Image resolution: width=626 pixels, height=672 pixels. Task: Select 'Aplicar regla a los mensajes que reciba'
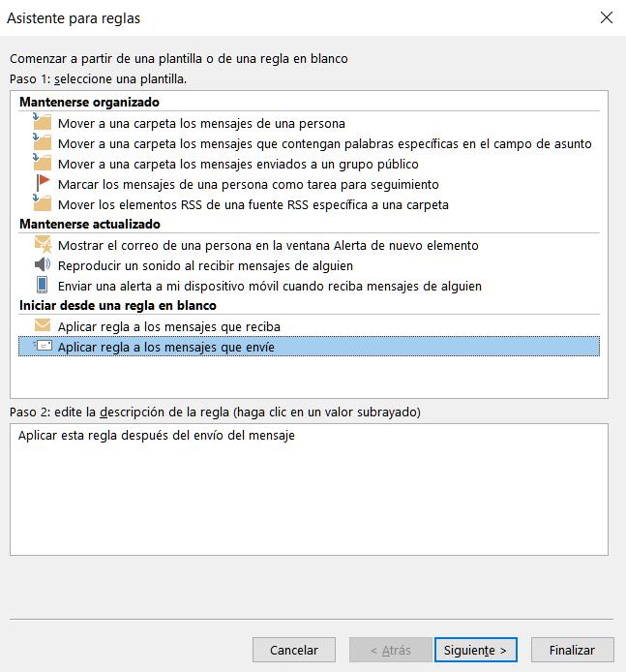point(168,327)
